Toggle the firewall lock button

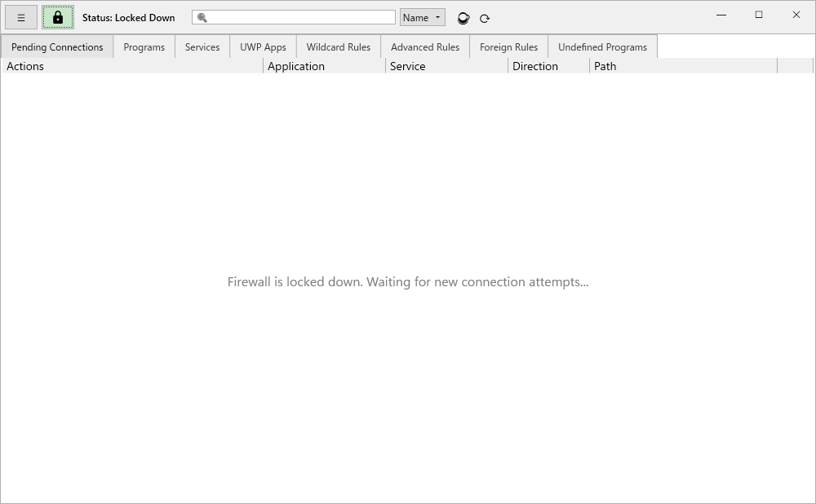[58, 18]
